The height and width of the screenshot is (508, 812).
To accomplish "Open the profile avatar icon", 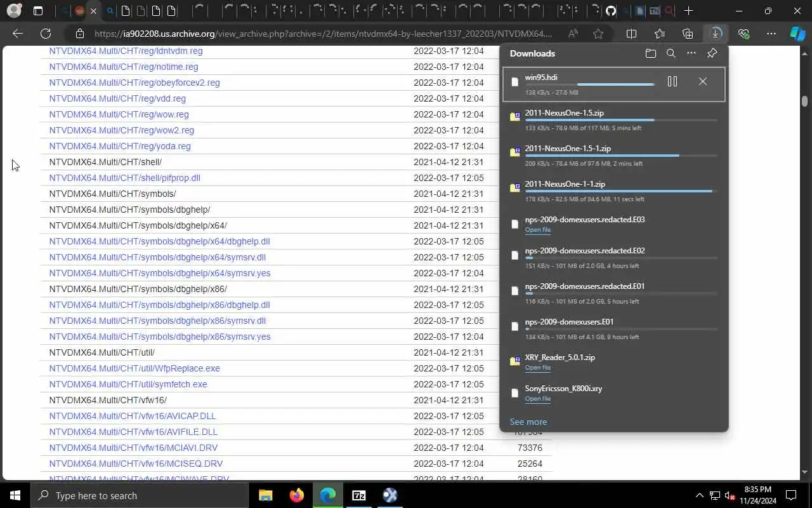I will 14,11.
